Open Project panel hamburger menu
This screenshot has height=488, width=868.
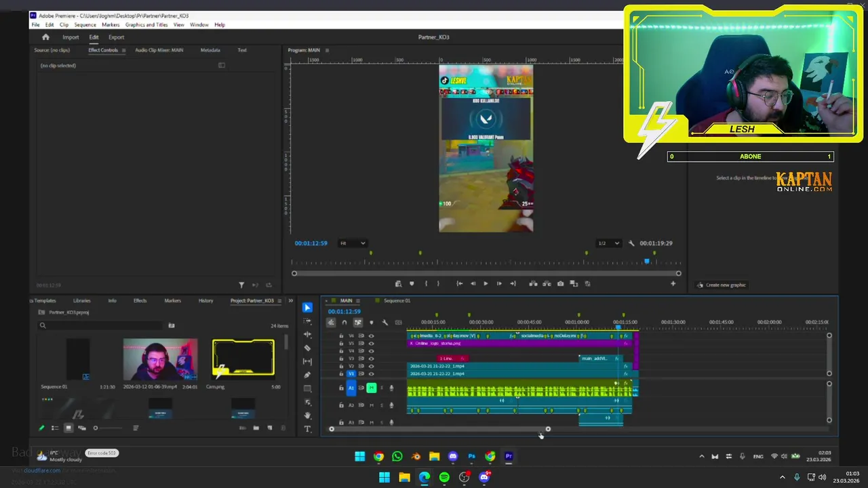pos(279,301)
